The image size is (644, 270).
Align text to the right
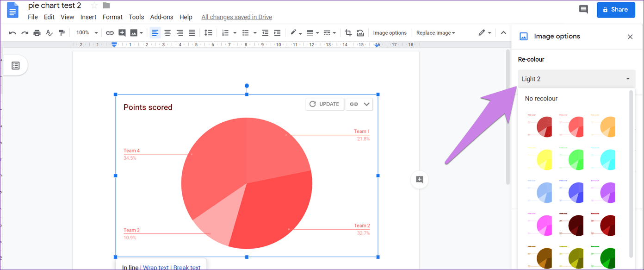point(180,33)
